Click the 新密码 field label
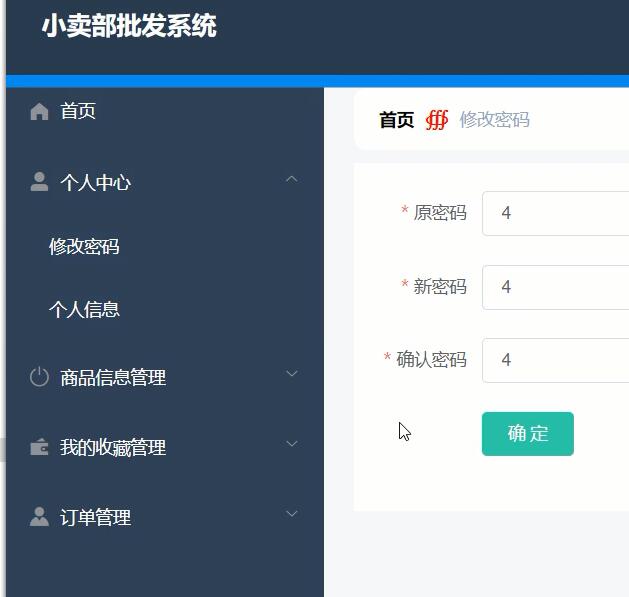The width and height of the screenshot is (629, 597). click(x=440, y=286)
